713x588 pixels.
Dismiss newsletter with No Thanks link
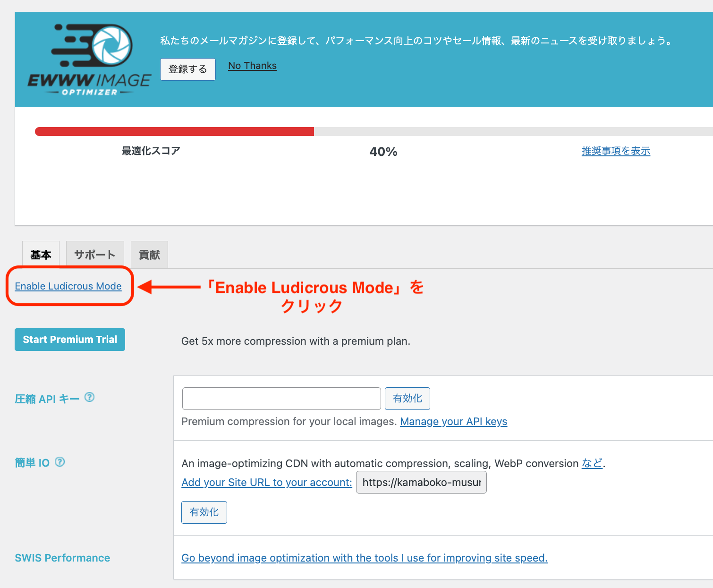(x=253, y=66)
